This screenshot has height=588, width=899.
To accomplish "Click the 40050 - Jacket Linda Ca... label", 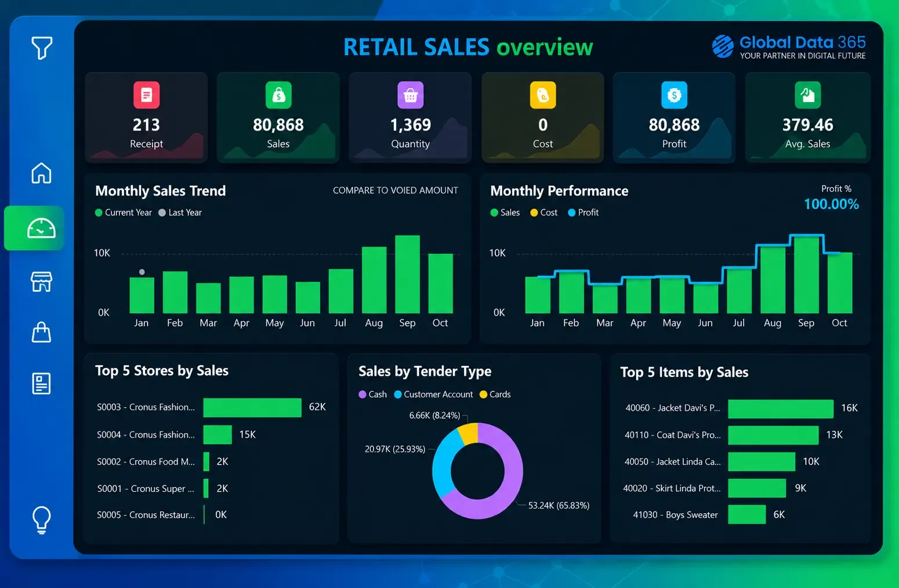I will (x=672, y=462).
